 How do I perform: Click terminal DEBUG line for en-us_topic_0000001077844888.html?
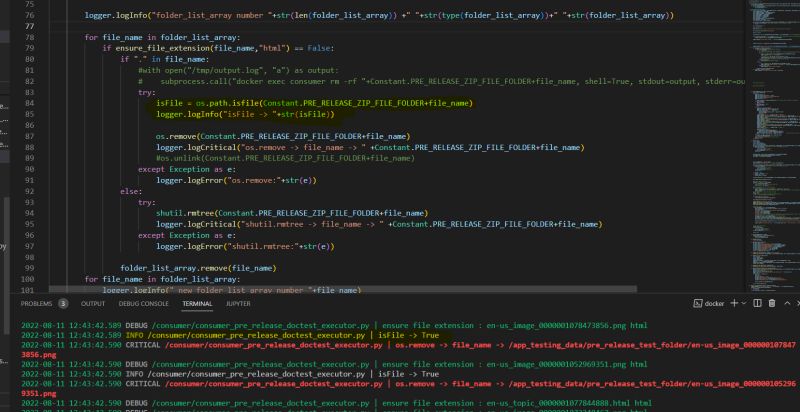336,403
